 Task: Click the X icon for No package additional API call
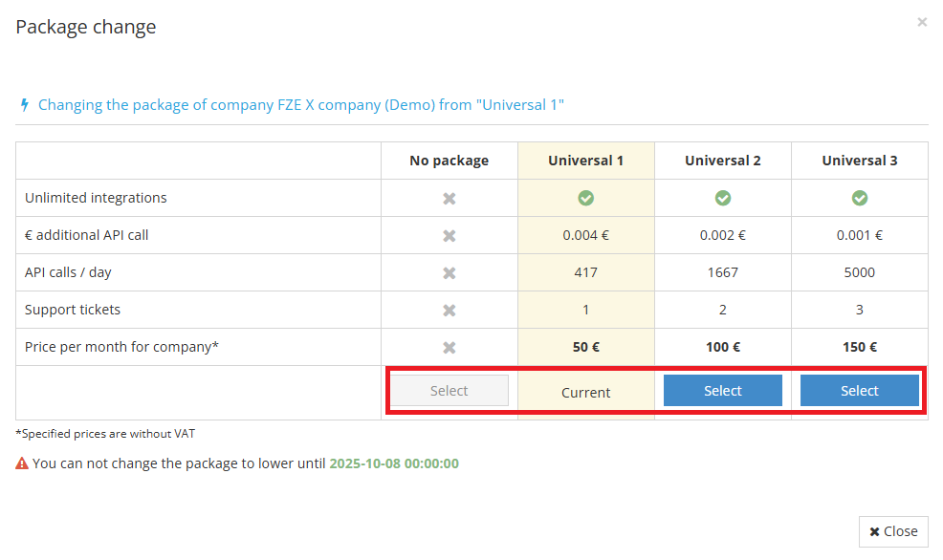tap(449, 235)
